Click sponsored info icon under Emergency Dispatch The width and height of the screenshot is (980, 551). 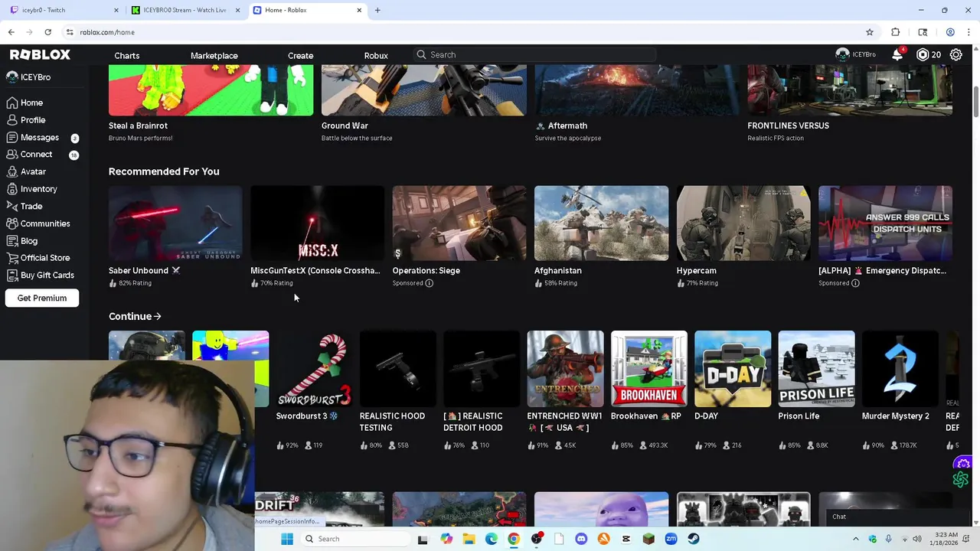855,283
